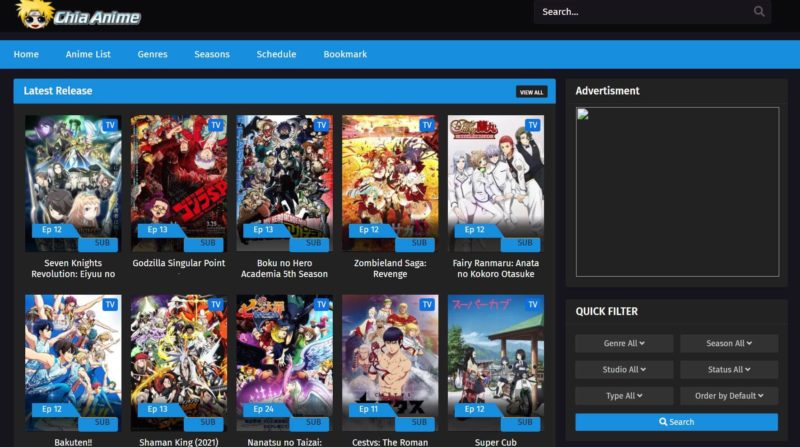The width and height of the screenshot is (800, 447).
Task: Click TV badge on Super Cub poster
Action: (x=533, y=305)
